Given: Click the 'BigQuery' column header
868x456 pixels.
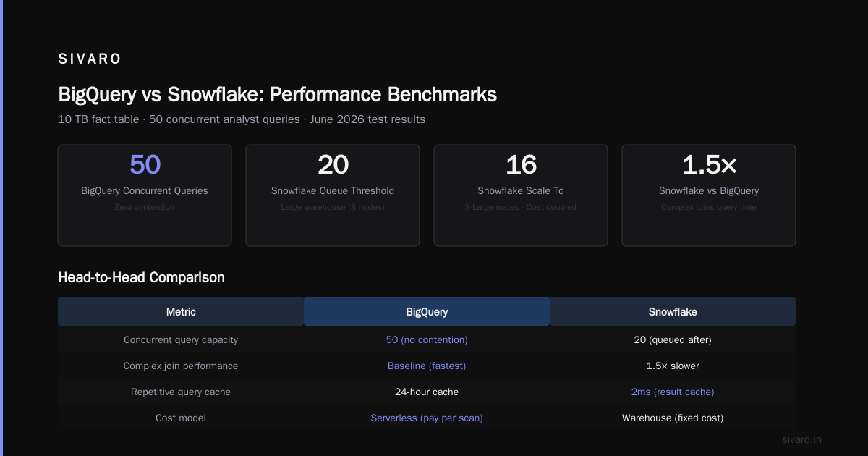Looking at the screenshot, I should (x=427, y=311).
